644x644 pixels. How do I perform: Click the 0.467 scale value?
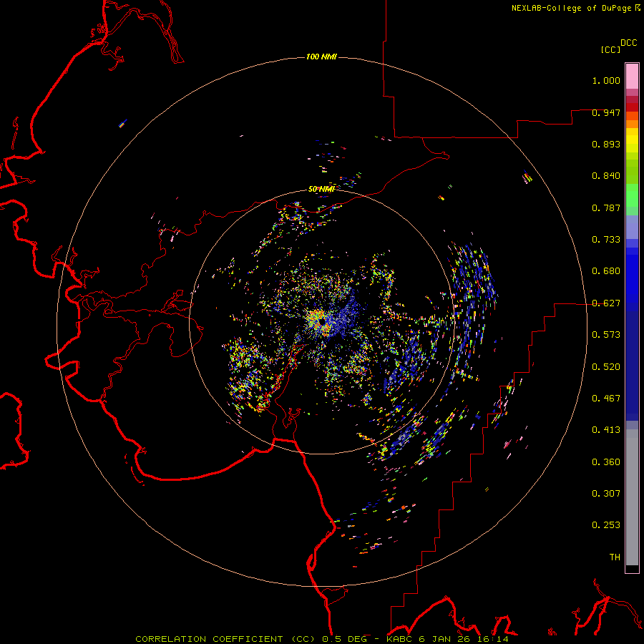(x=606, y=398)
